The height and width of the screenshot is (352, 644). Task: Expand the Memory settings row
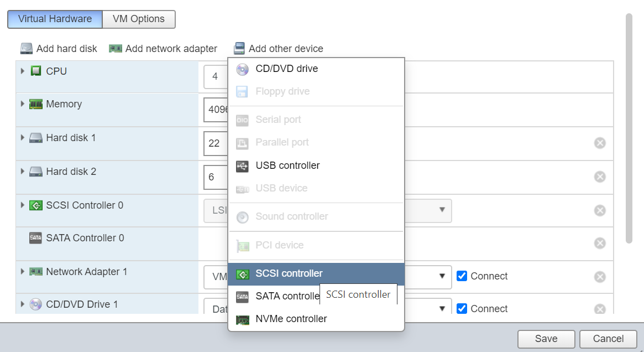click(x=23, y=103)
